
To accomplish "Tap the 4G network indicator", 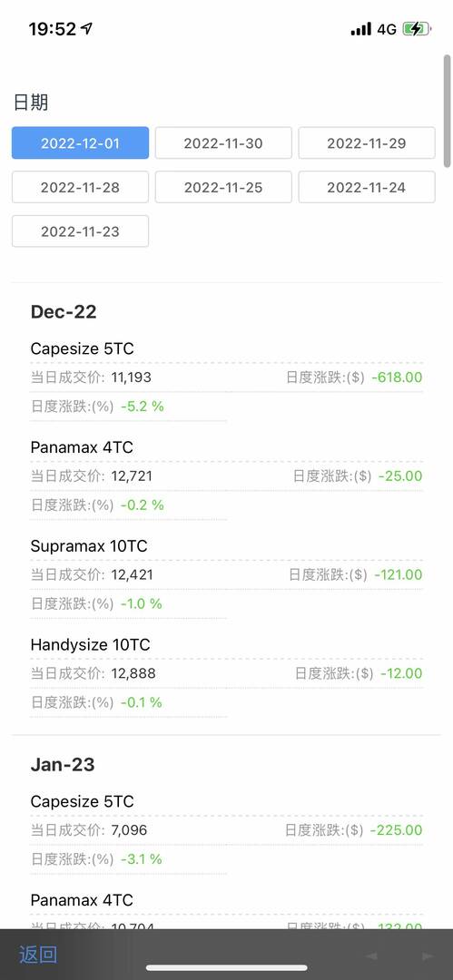I will tap(387, 29).
